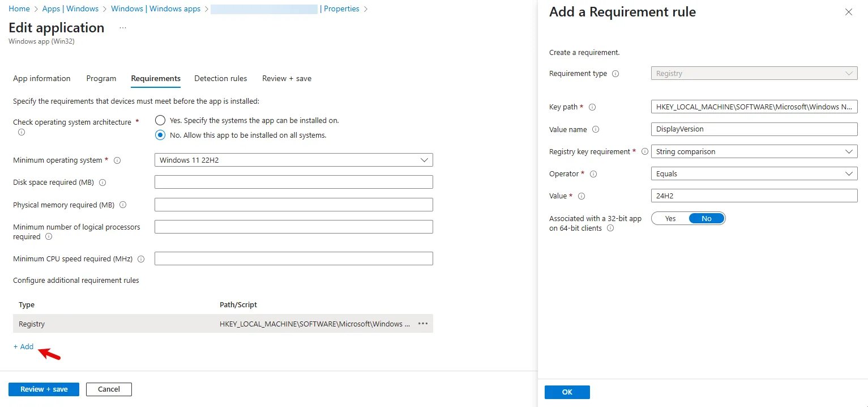Viewport: 868px width, 407px height.
Task: Switch to the App information tab
Action: click(x=42, y=78)
